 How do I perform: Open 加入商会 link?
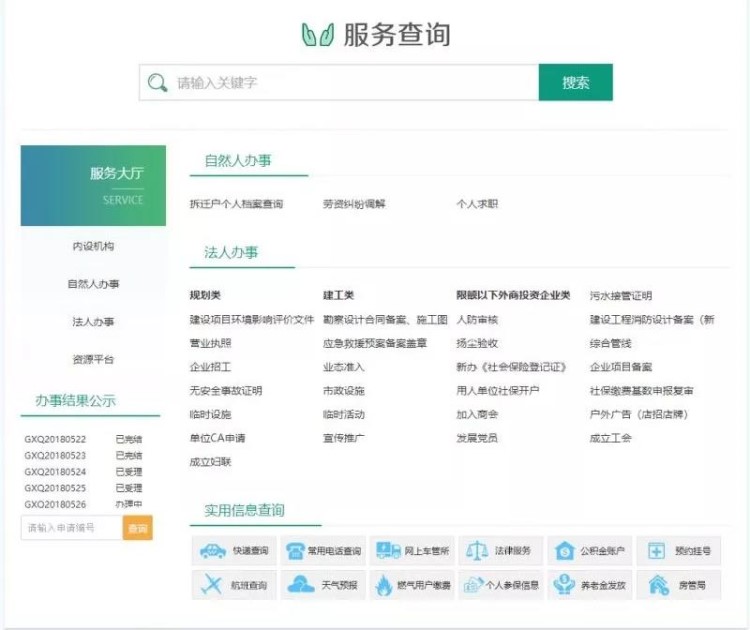point(477,415)
